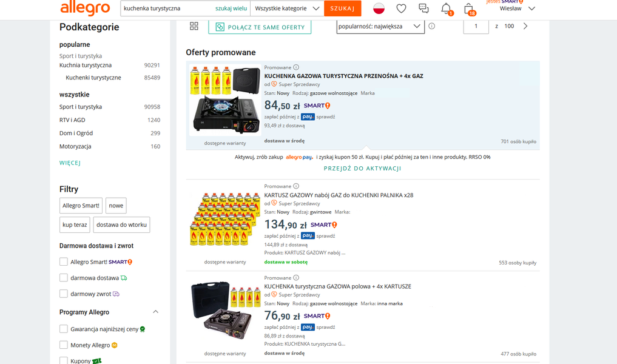Check the darmowa dostawa filter
Image resolution: width=617 pixels, height=364 pixels.
coord(62,277)
